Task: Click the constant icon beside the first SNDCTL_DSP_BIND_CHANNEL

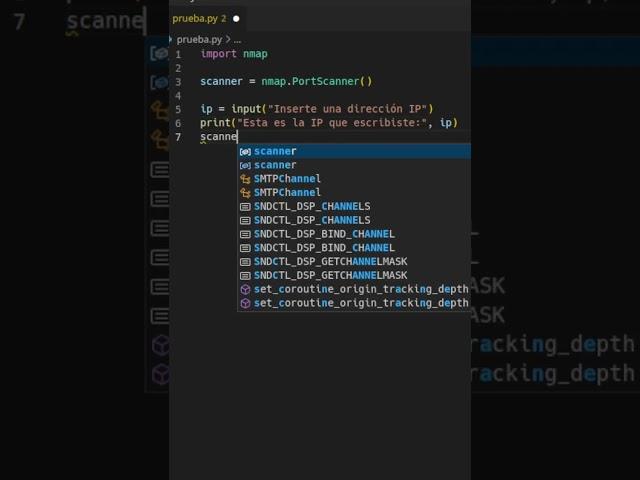Action: [245, 234]
